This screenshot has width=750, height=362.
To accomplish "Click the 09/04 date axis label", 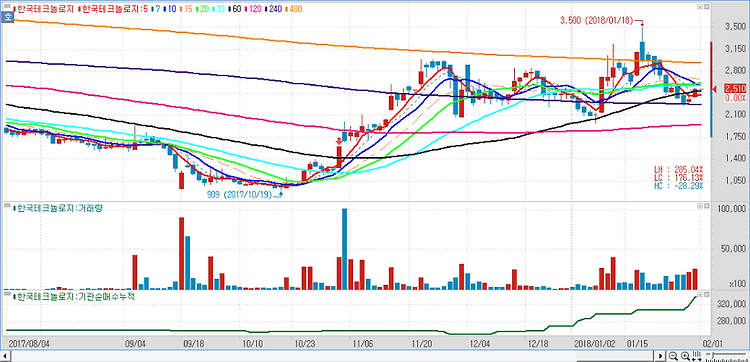I will [x=135, y=343].
